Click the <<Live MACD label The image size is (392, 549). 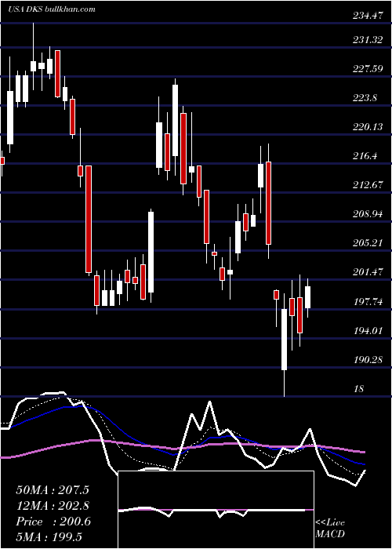[330, 528]
